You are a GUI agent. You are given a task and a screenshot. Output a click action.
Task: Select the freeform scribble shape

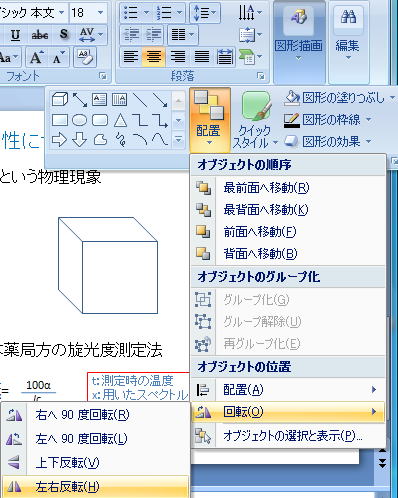(121, 140)
